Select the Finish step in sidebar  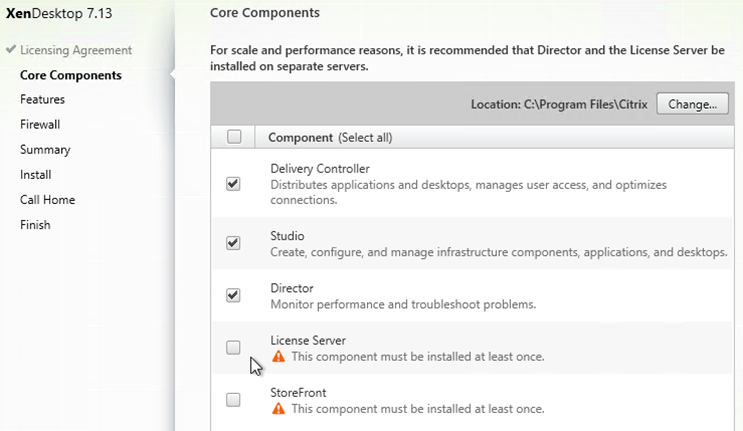click(35, 225)
